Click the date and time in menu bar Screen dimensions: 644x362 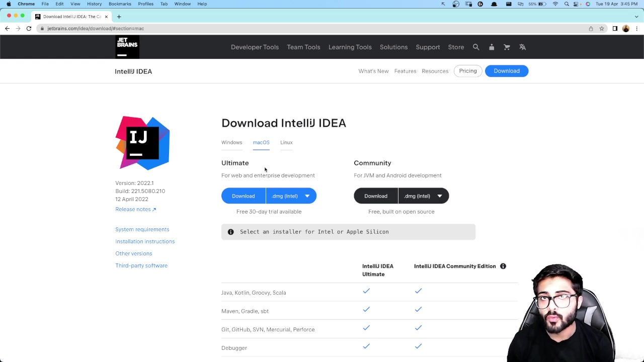click(x=616, y=4)
